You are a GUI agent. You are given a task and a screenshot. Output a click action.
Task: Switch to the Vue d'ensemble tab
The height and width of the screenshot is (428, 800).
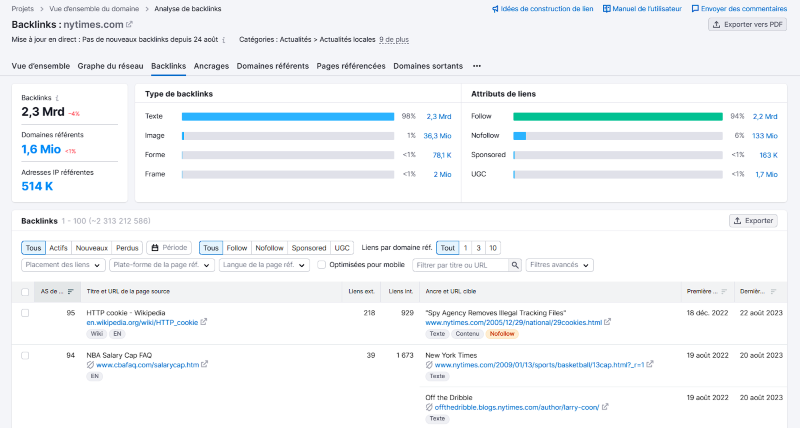pos(41,66)
